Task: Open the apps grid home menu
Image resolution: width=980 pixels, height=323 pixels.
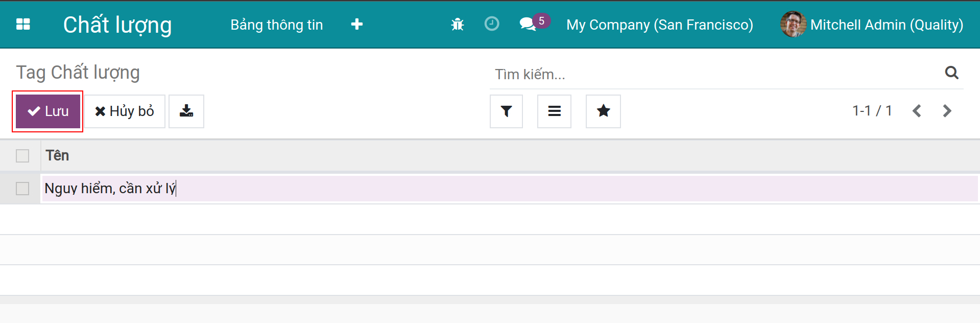Action: [23, 25]
